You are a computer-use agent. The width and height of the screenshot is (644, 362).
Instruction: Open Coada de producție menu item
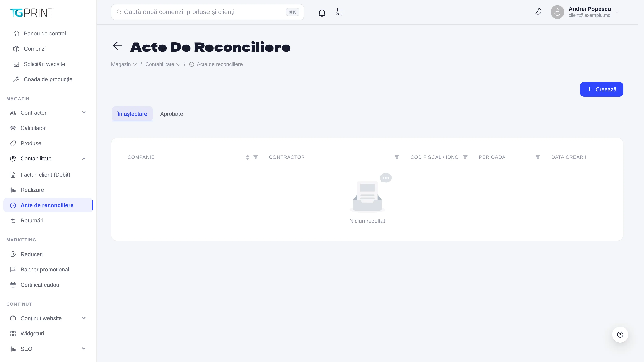coord(48,79)
